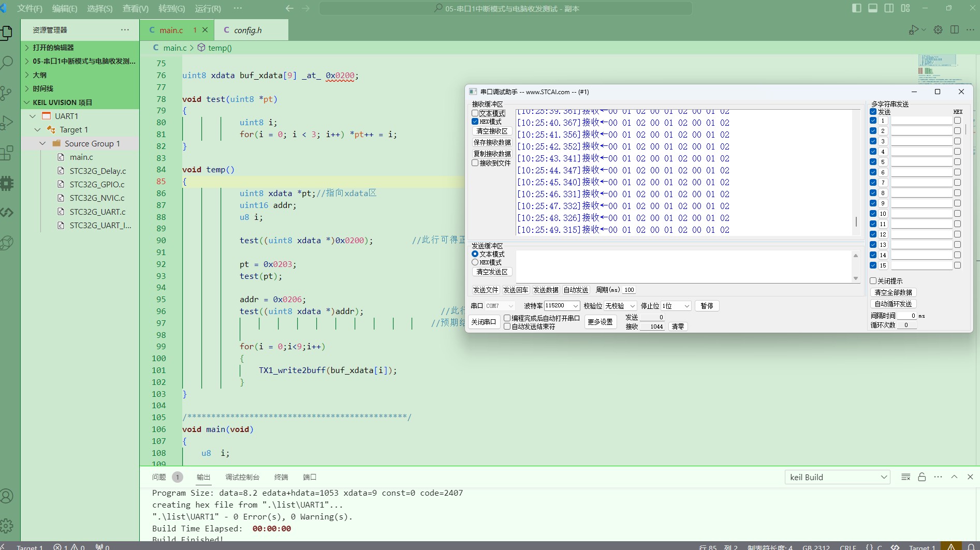This screenshot has width=980, height=550.
Task: Open the Source Control view
Action: (6, 93)
